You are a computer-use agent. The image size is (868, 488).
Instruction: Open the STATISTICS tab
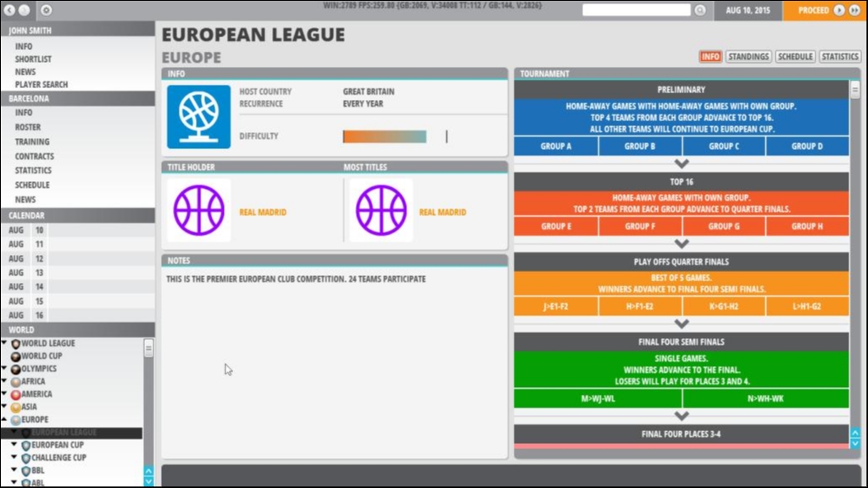tap(839, 56)
